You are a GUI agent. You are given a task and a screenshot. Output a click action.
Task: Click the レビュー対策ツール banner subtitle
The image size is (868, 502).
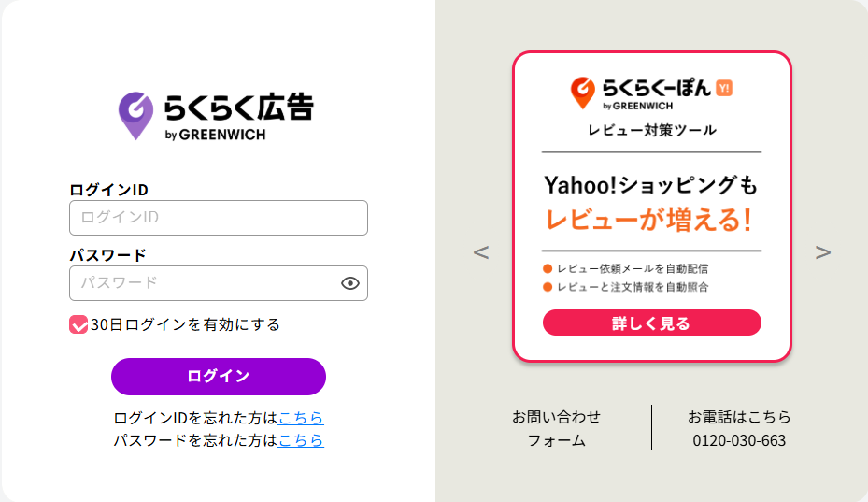pyautogui.click(x=652, y=130)
